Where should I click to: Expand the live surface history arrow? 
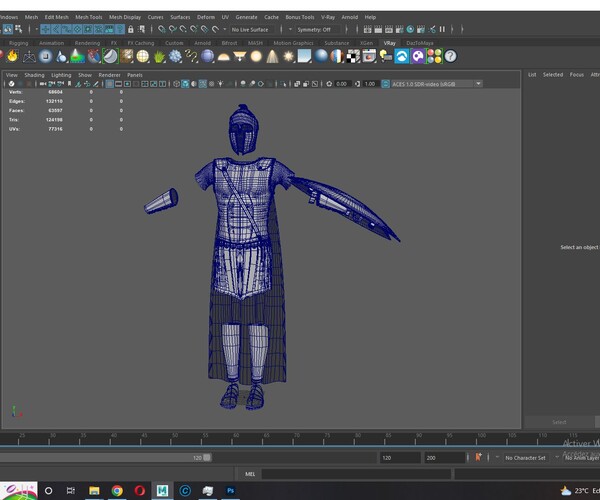(225, 29)
